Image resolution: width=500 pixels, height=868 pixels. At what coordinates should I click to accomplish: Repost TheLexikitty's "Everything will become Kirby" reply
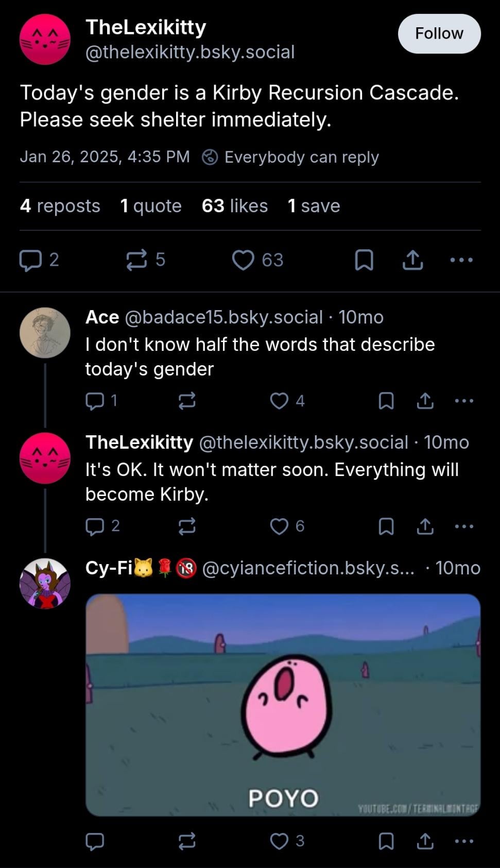coord(187,526)
